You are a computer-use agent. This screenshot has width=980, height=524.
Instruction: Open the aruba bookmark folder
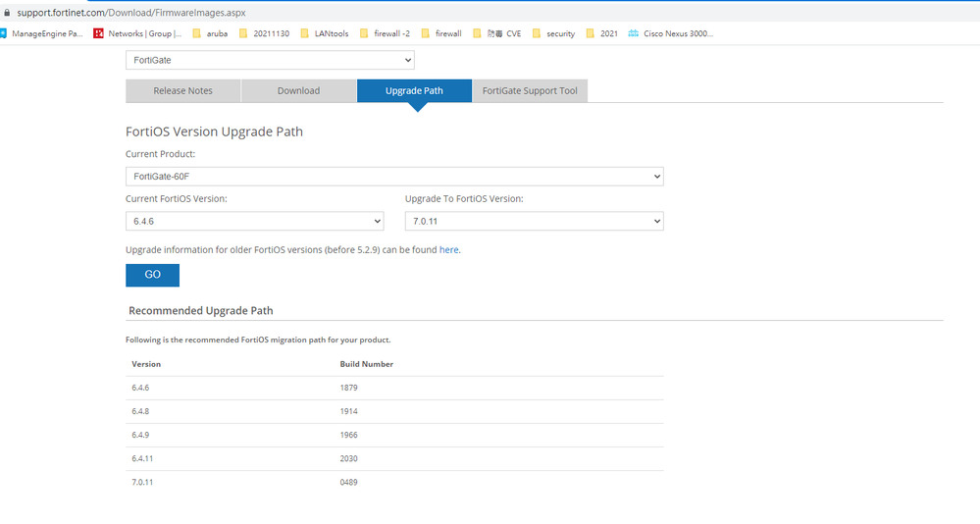pos(210,33)
